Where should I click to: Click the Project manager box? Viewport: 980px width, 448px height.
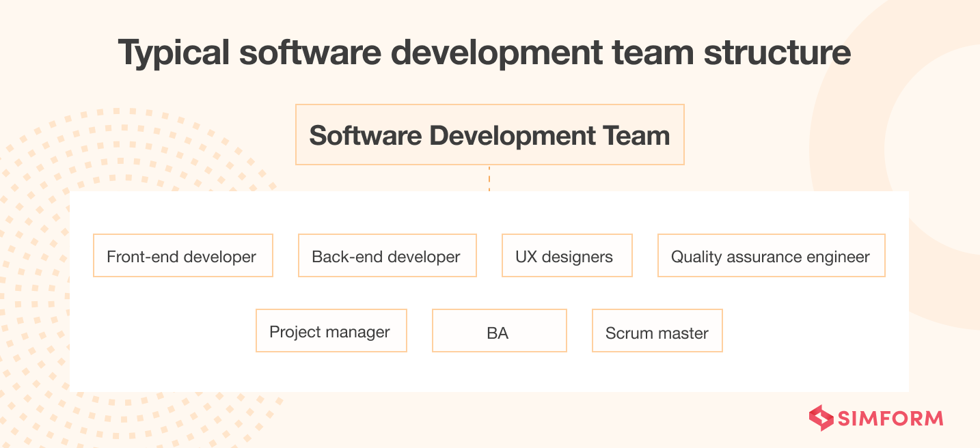331,331
